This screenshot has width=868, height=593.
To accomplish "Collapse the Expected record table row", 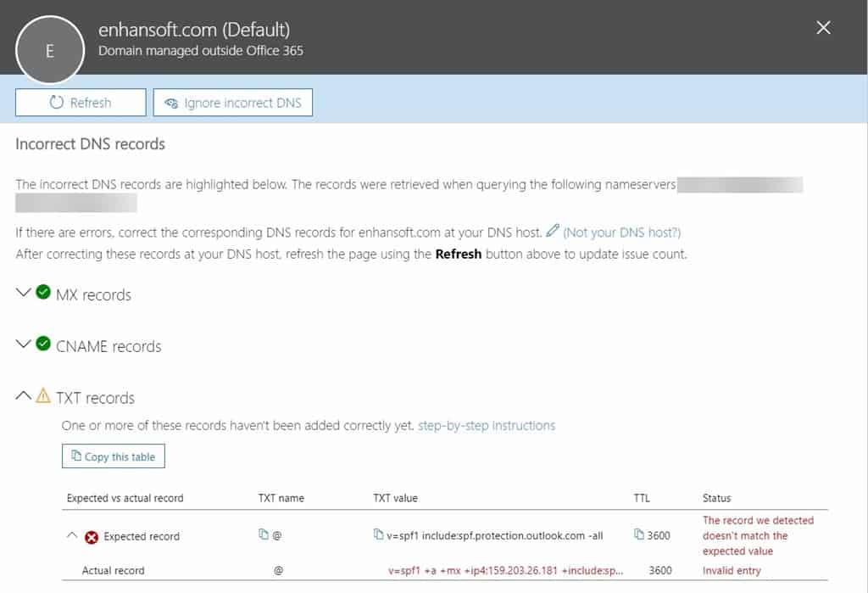I will point(74,534).
